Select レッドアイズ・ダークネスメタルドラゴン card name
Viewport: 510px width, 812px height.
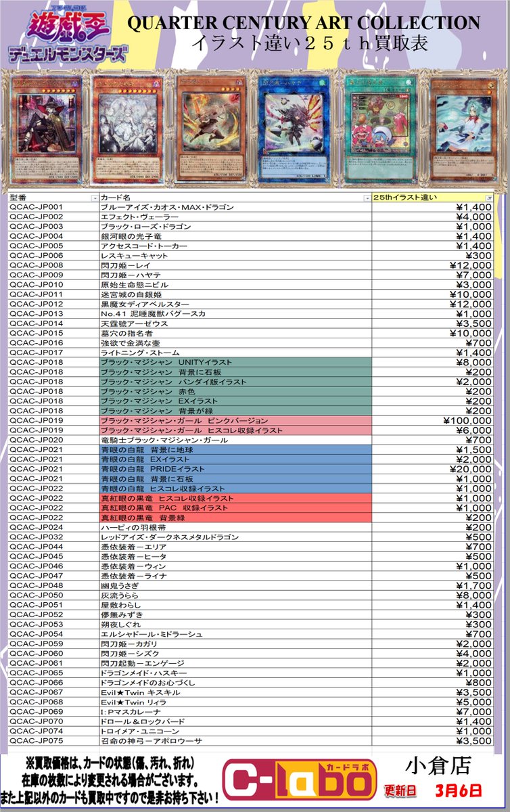pyautogui.click(x=170, y=538)
